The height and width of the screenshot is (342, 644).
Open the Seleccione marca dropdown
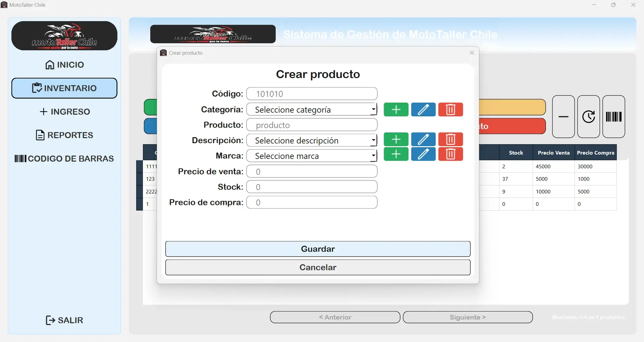click(x=312, y=156)
